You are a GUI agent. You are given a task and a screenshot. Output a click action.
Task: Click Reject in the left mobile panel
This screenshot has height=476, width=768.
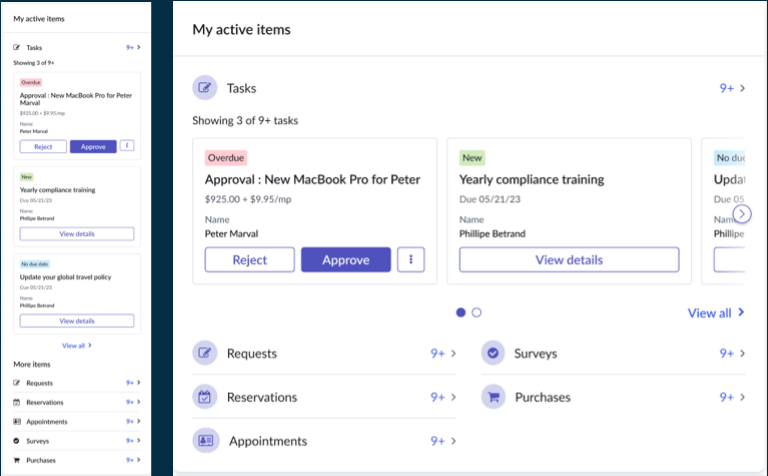pyautogui.click(x=43, y=146)
